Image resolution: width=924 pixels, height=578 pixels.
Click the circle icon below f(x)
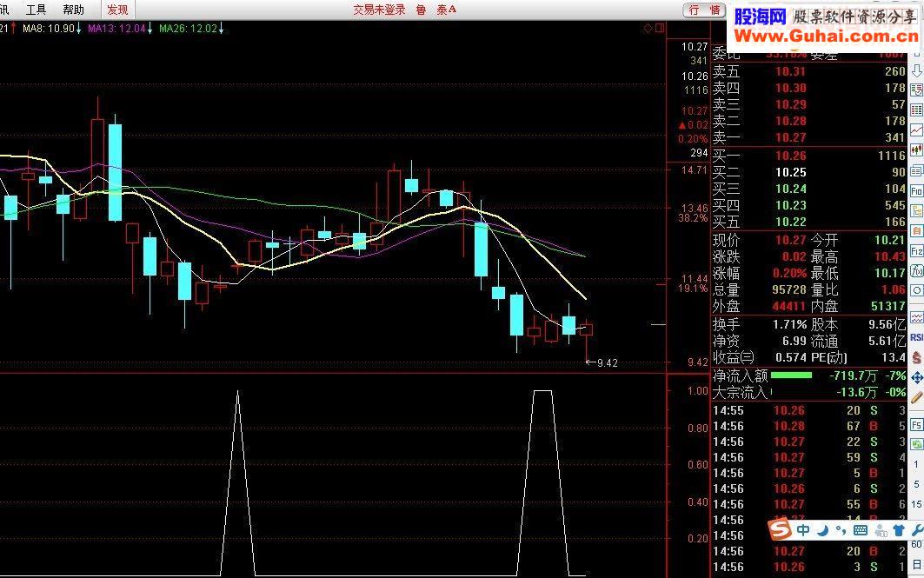tap(917, 290)
